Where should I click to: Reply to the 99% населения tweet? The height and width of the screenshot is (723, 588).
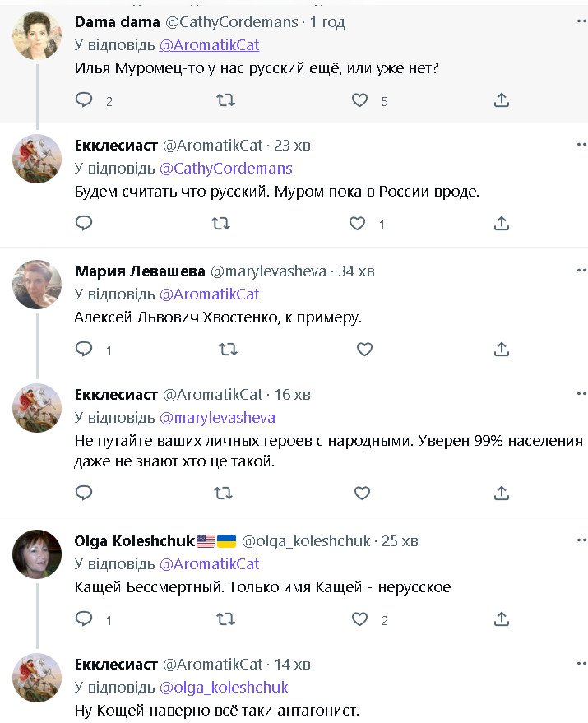pos(84,493)
